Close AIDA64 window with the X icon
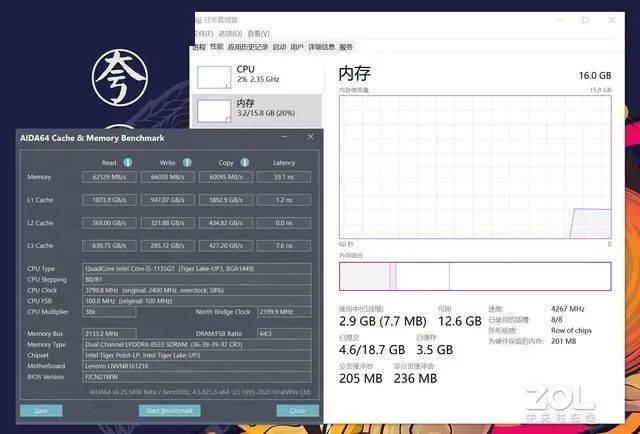The image size is (640, 434). coord(311,137)
